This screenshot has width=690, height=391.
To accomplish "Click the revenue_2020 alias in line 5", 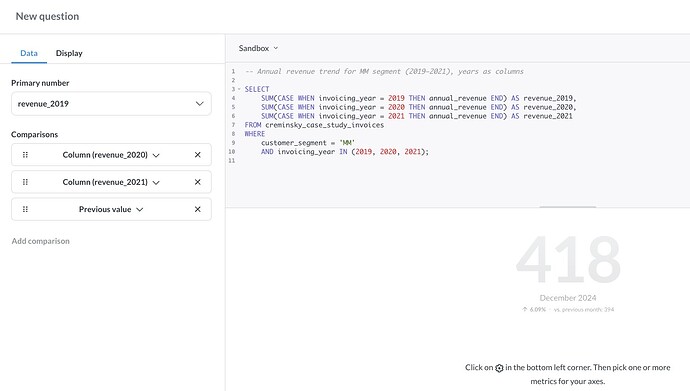I will point(548,107).
